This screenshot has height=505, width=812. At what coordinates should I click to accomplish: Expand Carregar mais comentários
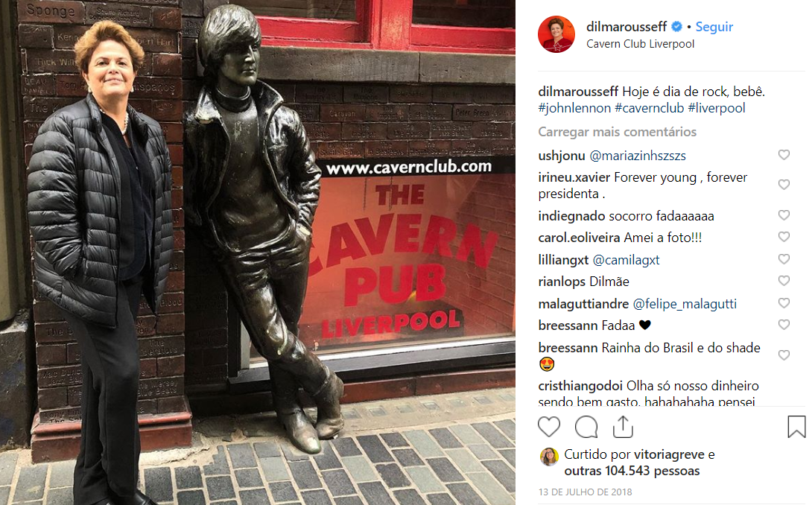tap(618, 132)
